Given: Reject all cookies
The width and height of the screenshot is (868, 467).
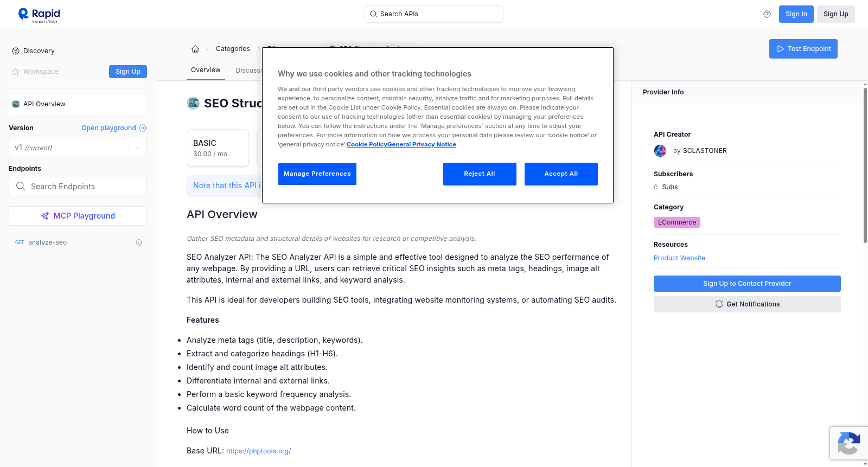Looking at the screenshot, I should coord(480,174).
